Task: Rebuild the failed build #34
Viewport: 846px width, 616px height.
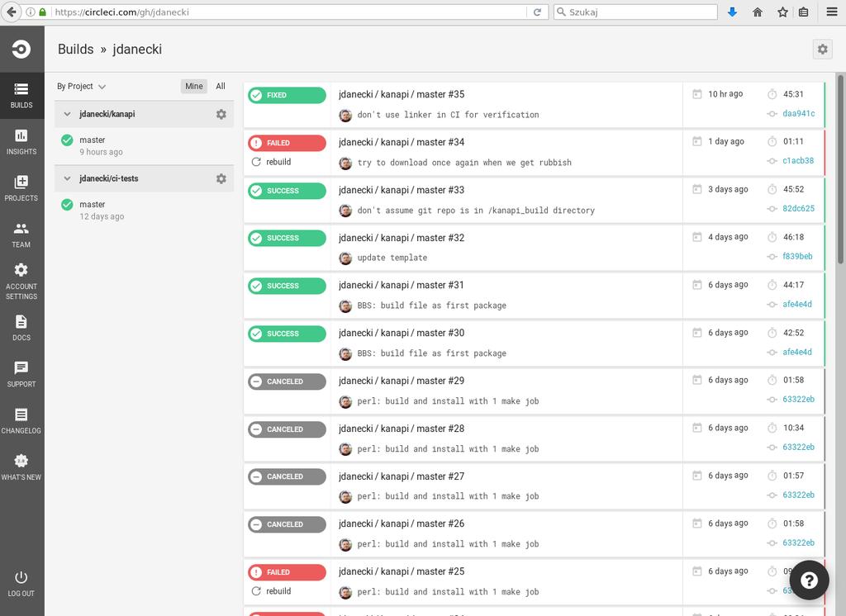Action: pos(271,162)
